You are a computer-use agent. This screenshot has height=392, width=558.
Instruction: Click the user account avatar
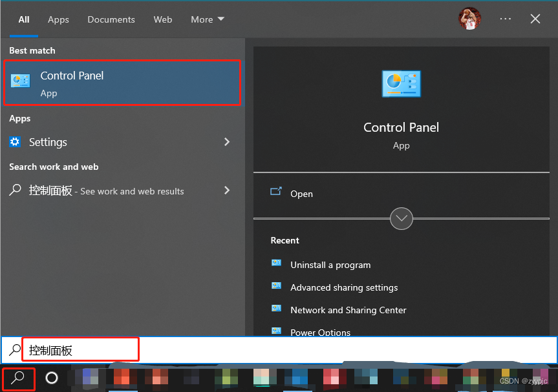470,19
